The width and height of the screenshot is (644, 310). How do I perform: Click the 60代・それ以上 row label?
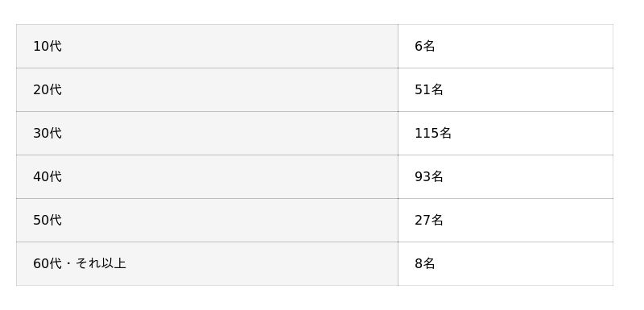207,264
